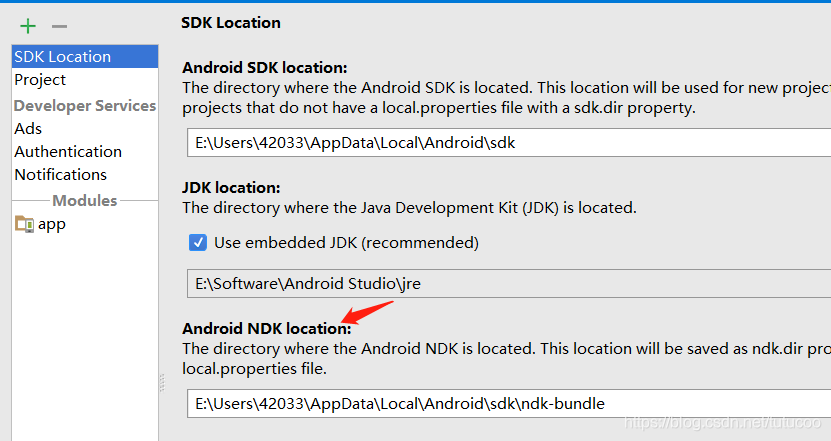
Task: Select the app module
Action: tap(85, 224)
